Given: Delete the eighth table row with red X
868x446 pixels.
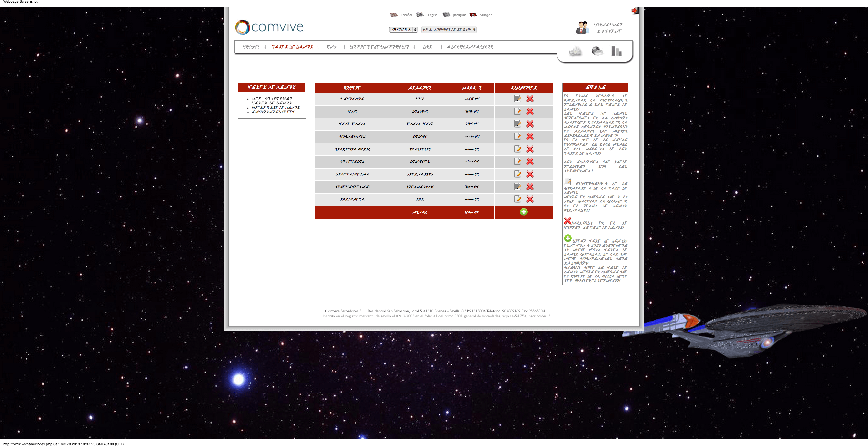Looking at the screenshot, I should coord(530,187).
